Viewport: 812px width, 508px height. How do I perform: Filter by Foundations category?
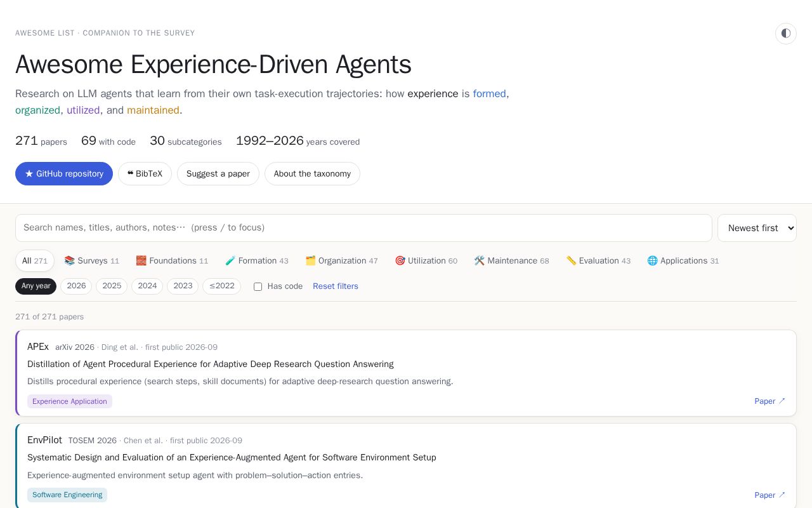(172, 261)
